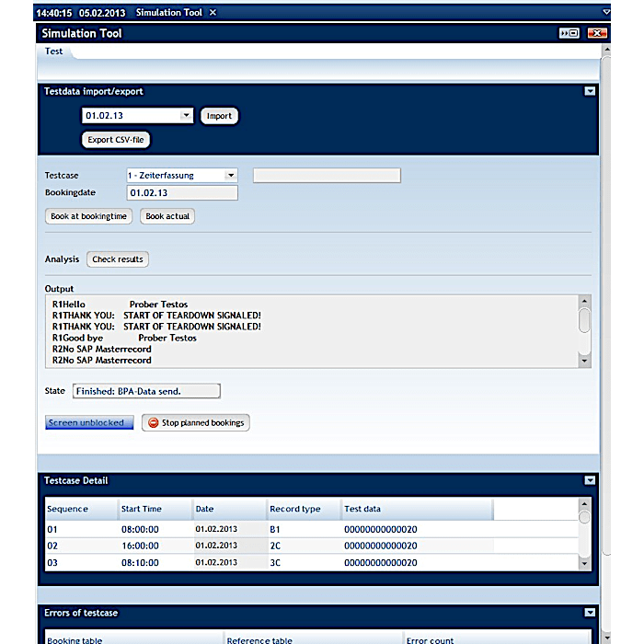Click the Bookingdate input field
The width and height of the screenshot is (644, 644).
(x=182, y=193)
